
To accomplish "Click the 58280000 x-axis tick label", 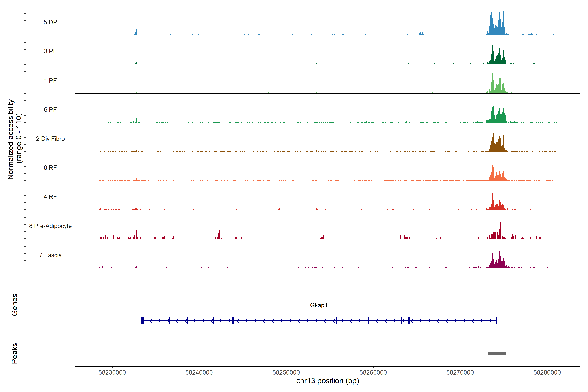I will pyautogui.click(x=547, y=373).
